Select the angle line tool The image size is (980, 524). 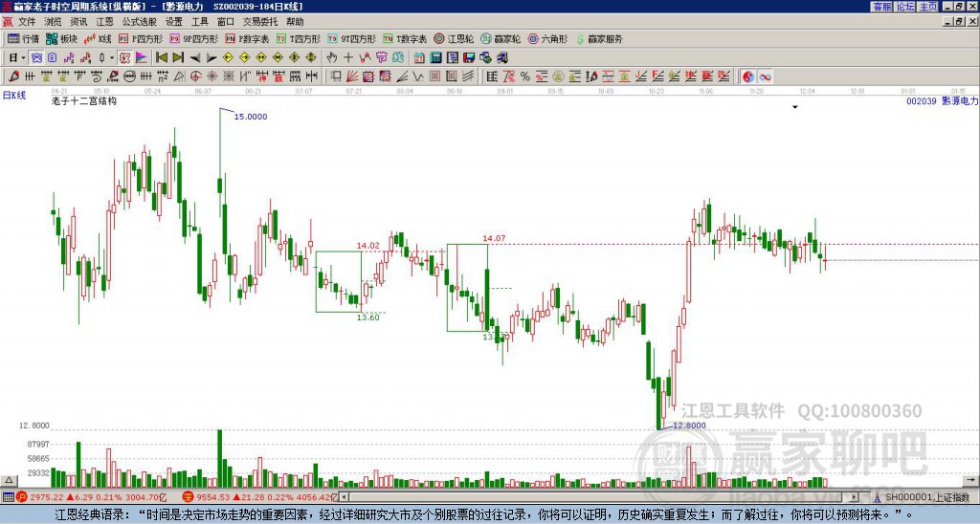point(402,76)
